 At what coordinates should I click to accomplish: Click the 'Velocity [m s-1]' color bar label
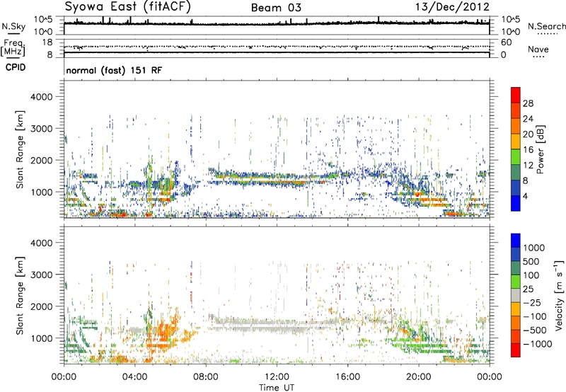[x=559, y=295]
